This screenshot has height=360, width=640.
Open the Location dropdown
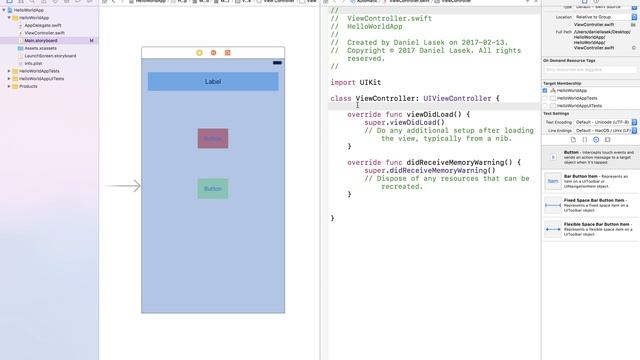coord(606,17)
